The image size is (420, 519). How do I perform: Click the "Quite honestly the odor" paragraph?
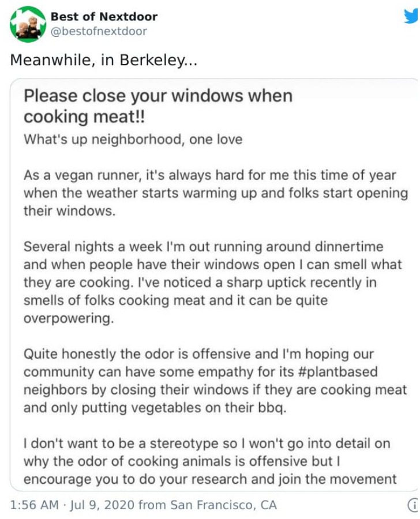point(215,381)
